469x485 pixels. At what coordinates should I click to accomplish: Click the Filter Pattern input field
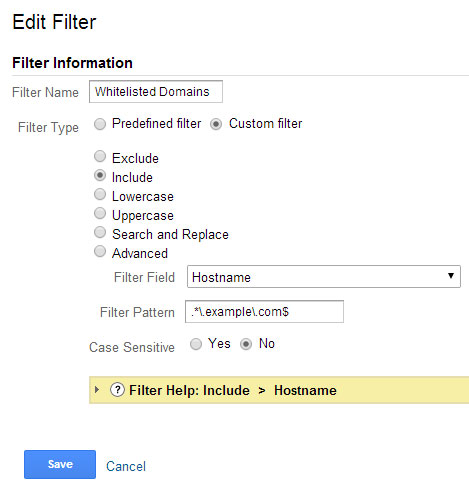click(x=264, y=312)
